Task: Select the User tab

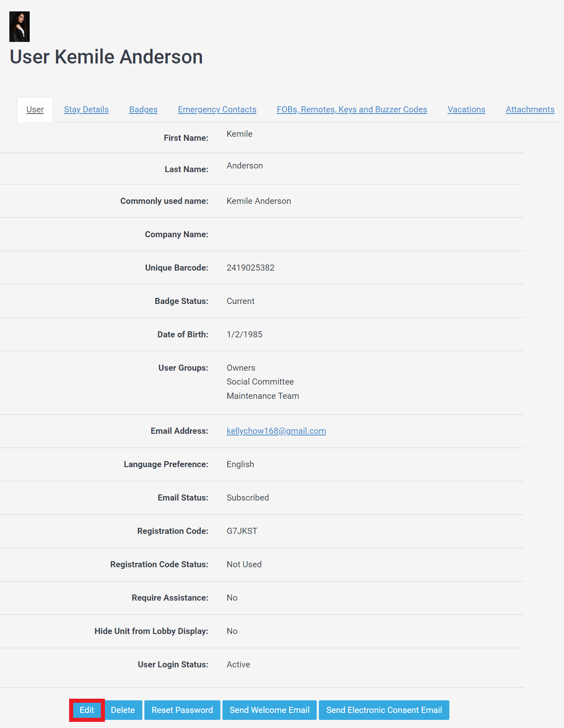Action: point(35,109)
